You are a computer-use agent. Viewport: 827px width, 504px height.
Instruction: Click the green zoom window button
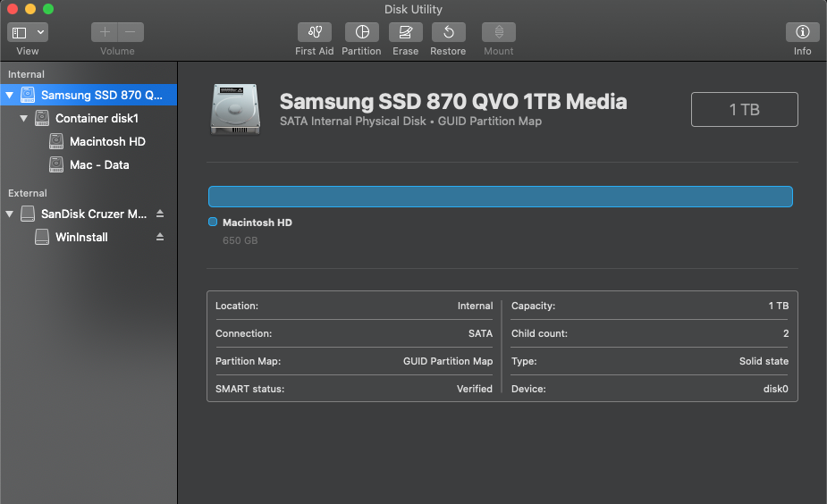[48, 9]
